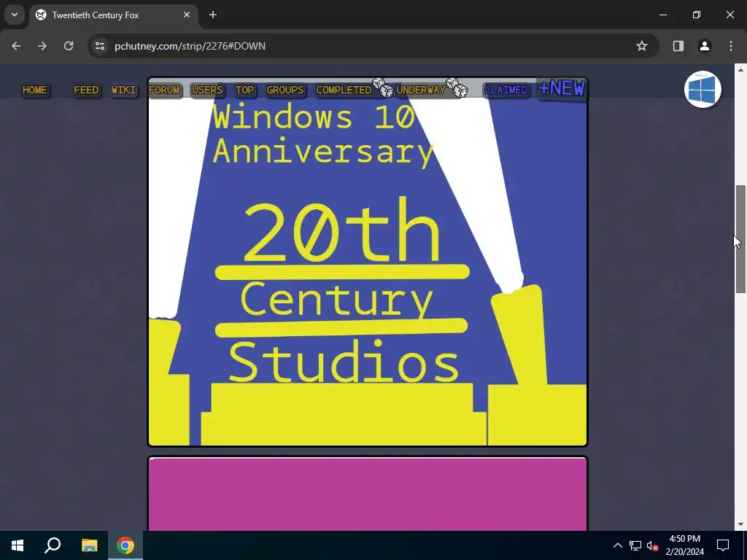Click the muted volume tray icon
The height and width of the screenshot is (560, 747).
click(x=652, y=545)
